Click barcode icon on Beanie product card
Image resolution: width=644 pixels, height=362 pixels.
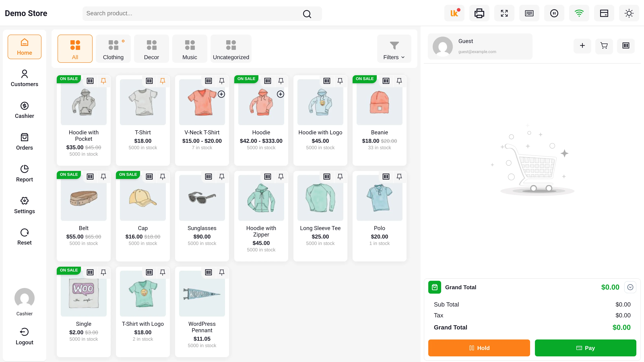386,81
